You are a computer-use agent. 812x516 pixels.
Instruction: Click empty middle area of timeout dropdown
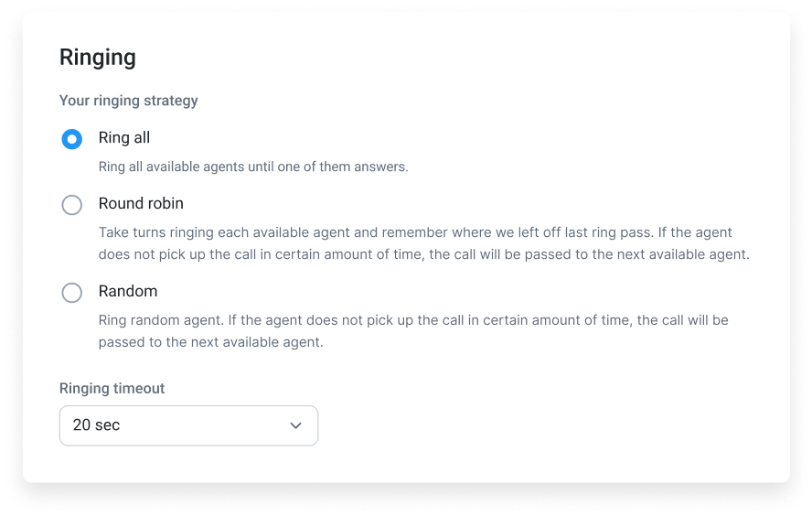(x=202, y=425)
